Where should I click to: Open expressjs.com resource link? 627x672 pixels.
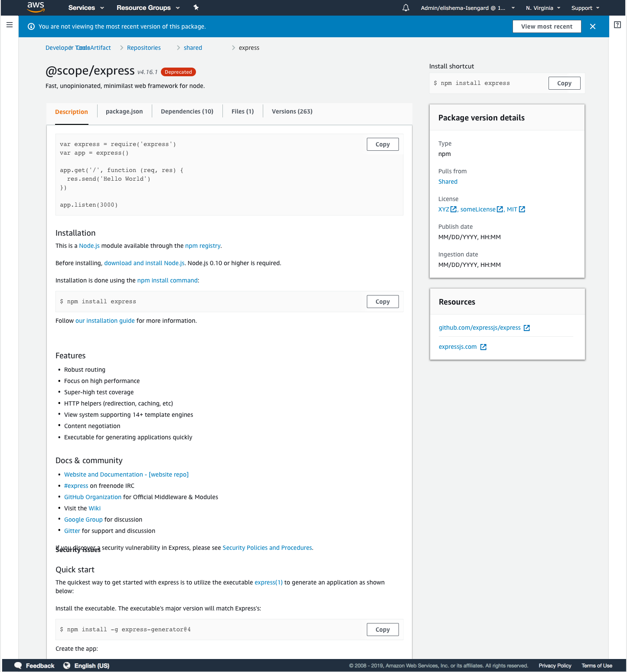(463, 347)
